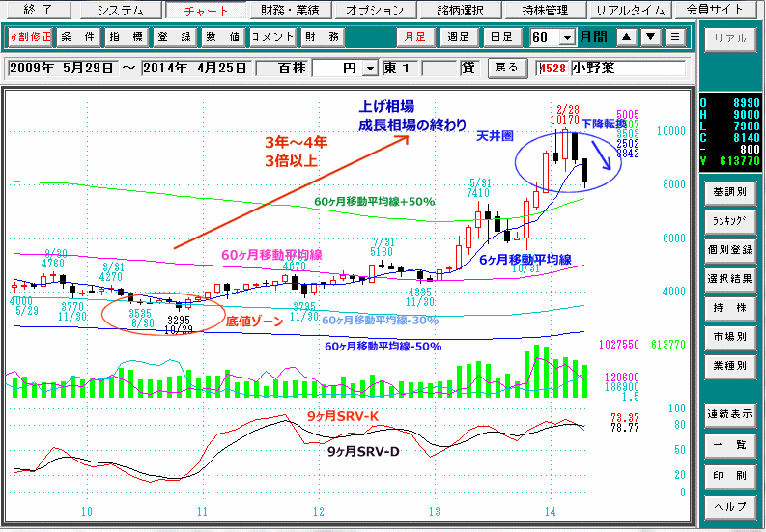This screenshot has height=532, width=766.
Task: Open the 会員サイト menu
Action: 714,10
